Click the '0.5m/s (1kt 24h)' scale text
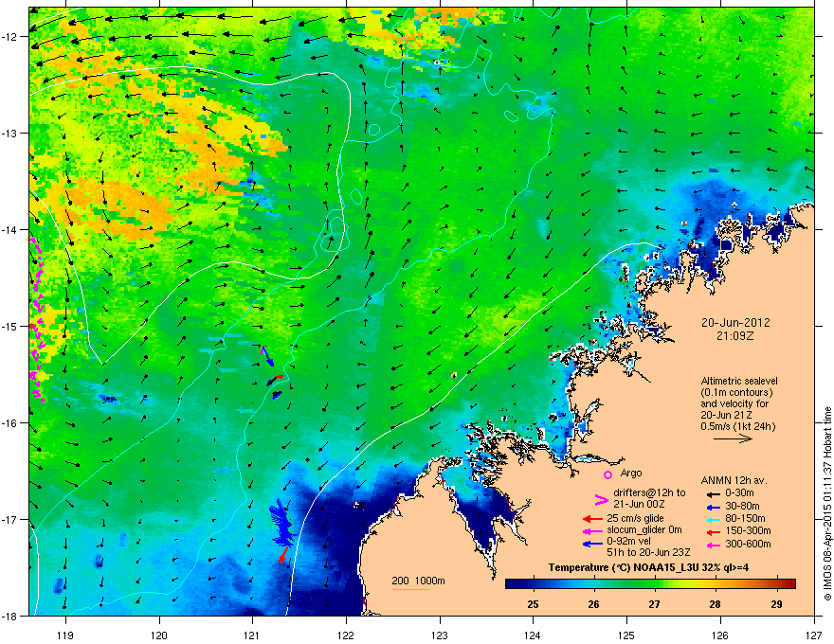The height and width of the screenshot is (644, 834). pos(737,426)
